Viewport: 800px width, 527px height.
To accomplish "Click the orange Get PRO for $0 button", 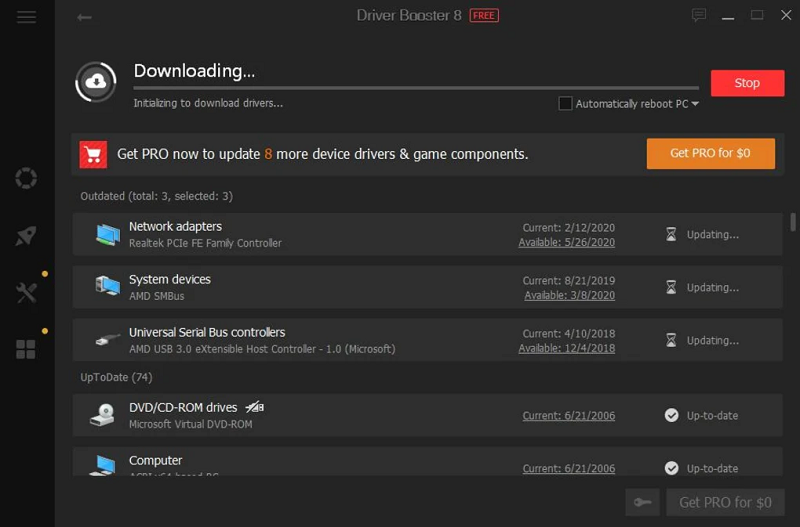I will (x=710, y=153).
